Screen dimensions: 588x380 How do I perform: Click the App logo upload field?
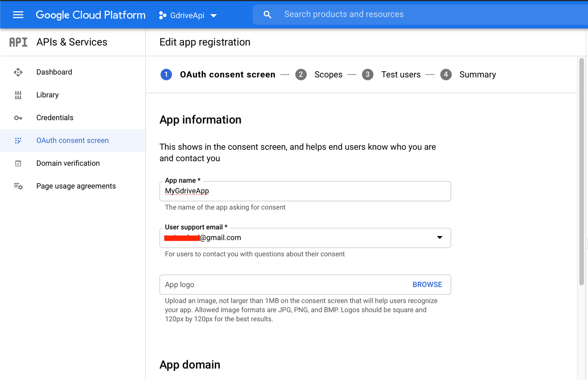(x=305, y=284)
